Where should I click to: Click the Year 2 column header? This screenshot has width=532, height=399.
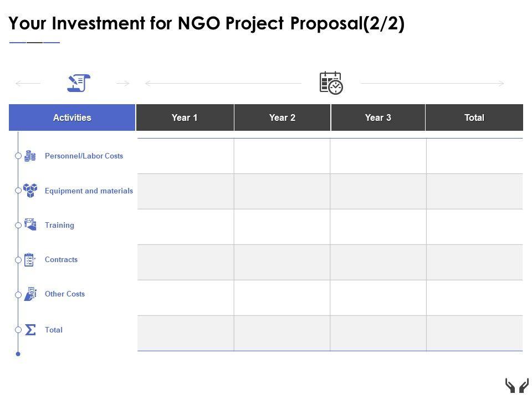(x=282, y=117)
